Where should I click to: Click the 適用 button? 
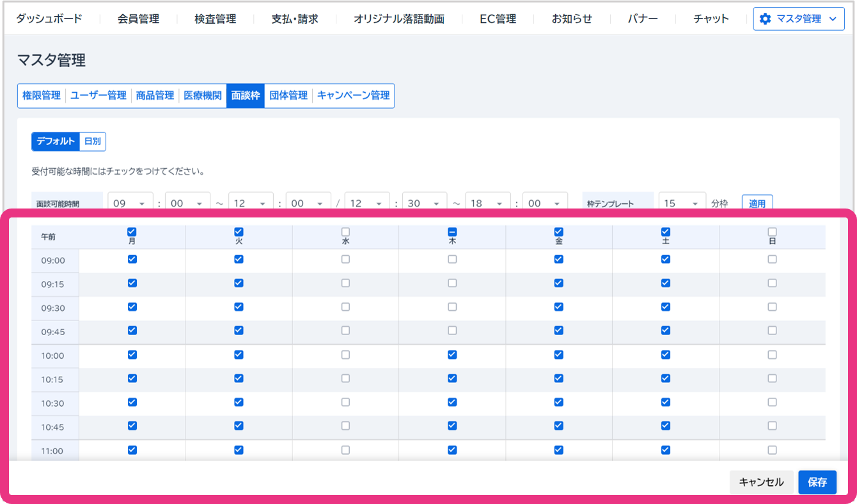point(757,203)
